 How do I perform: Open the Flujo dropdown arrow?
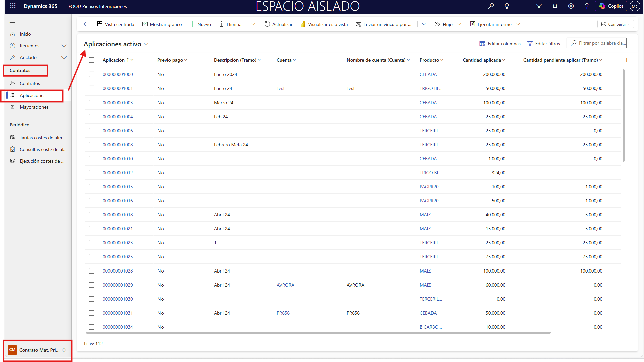click(x=459, y=24)
